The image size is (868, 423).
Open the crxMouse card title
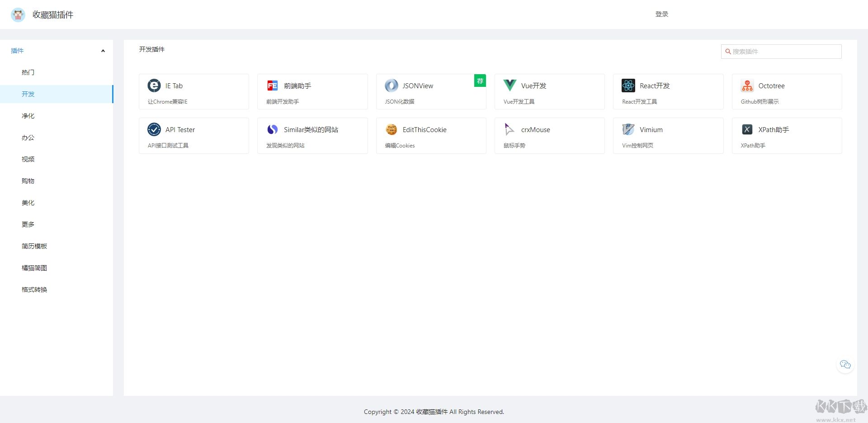click(x=535, y=129)
